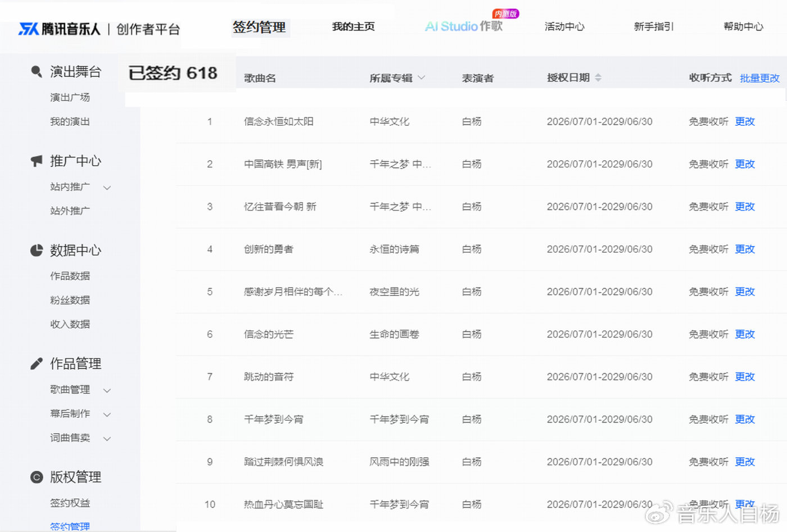The image size is (787, 532).
Task: Click song name 热血丹心莫忘国耻
Action: (283, 504)
